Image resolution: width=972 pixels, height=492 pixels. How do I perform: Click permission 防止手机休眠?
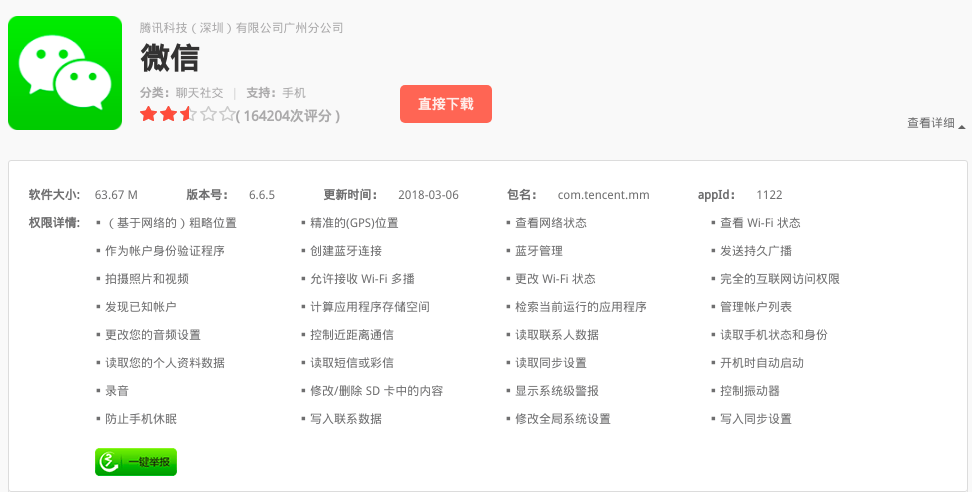click(x=141, y=419)
